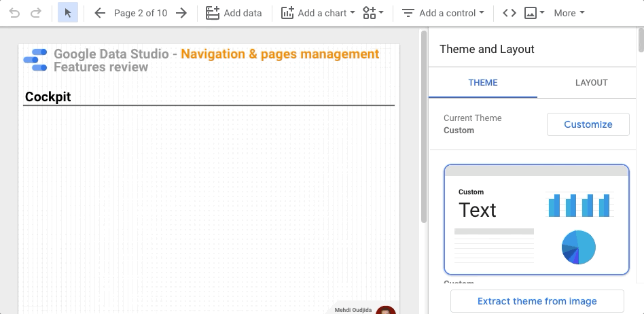Open the Page 2 of 10 selector
This screenshot has height=314, width=644.
pos(141,13)
